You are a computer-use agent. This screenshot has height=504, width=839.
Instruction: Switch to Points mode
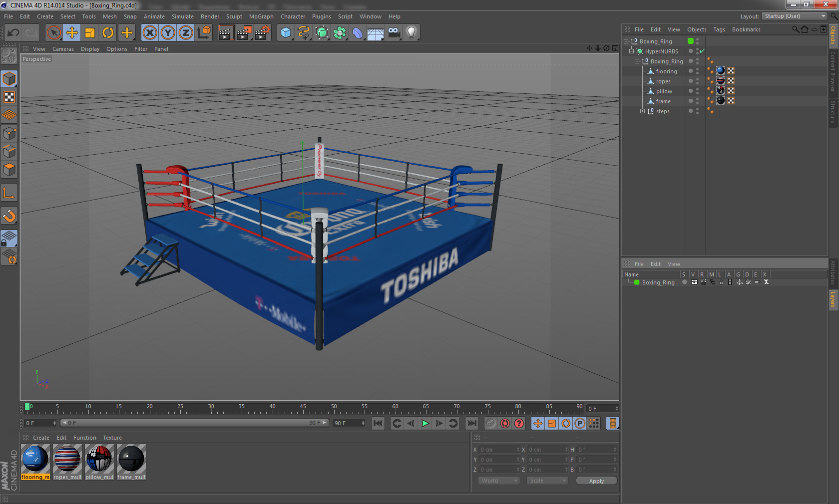pos(9,134)
